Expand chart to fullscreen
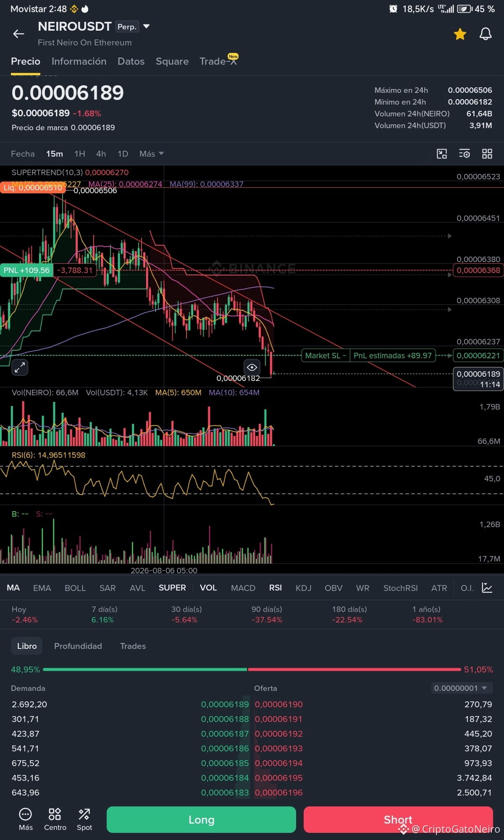This screenshot has height=840, width=504. tap(20, 367)
